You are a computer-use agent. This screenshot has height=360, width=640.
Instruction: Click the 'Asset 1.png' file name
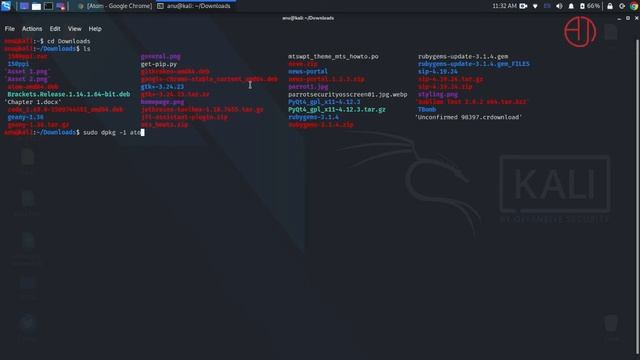pos(27,71)
